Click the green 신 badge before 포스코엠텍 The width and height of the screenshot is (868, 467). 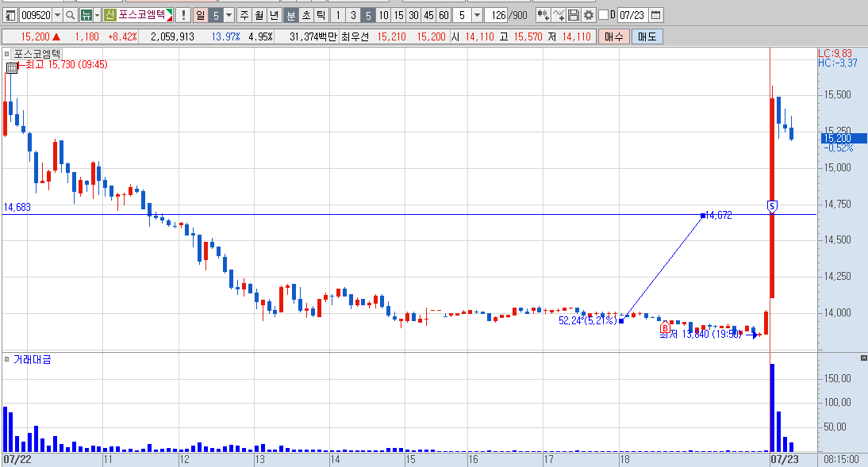(109, 14)
